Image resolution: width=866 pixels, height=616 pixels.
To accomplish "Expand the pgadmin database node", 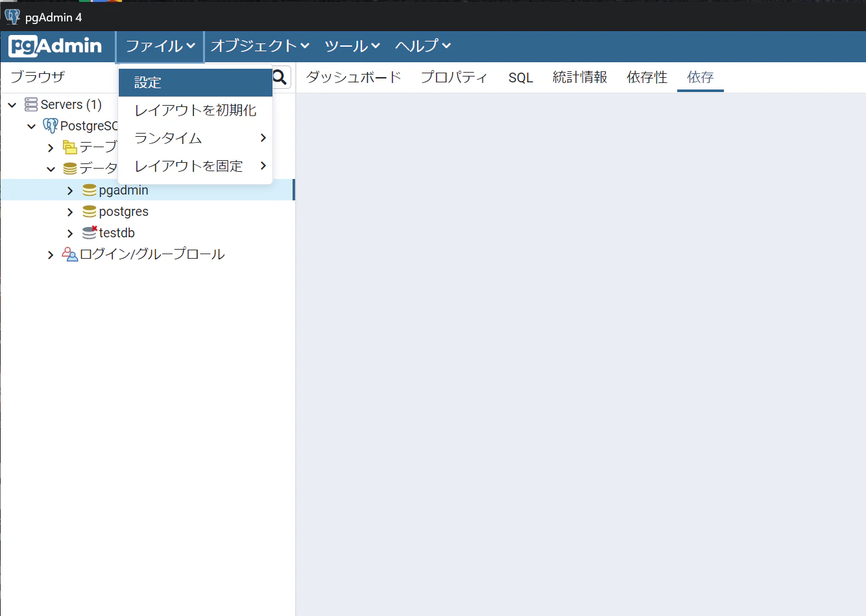I will click(x=70, y=191).
